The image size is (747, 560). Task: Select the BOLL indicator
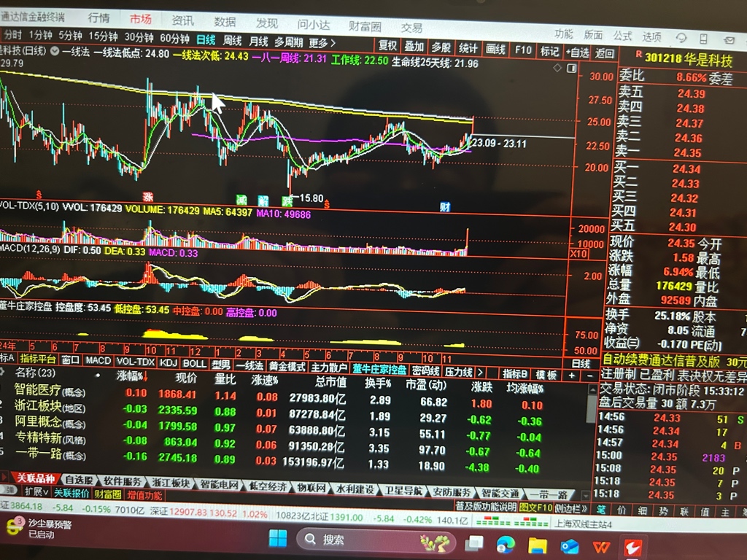[194, 363]
